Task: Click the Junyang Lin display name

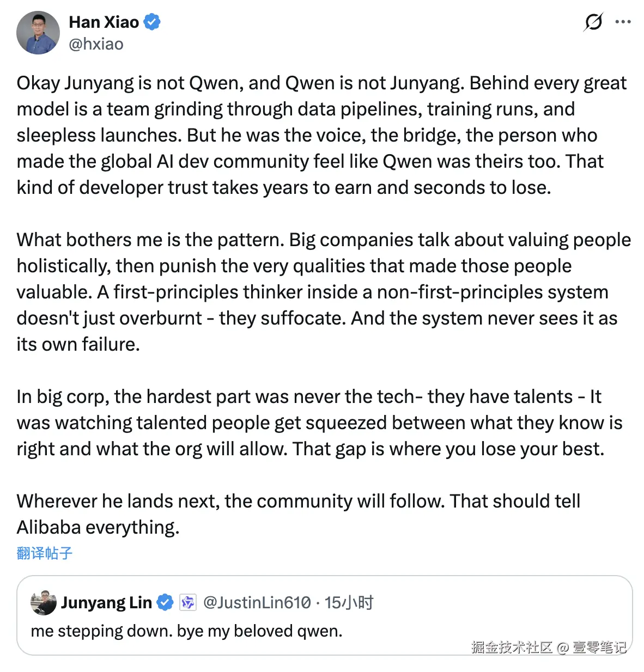Action: (x=106, y=602)
